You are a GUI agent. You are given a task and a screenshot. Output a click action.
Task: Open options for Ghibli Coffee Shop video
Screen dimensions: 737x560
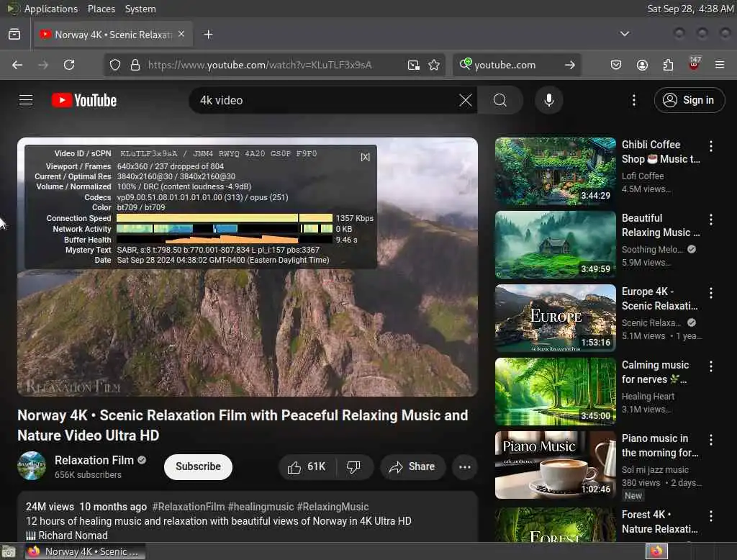click(x=711, y=146)
